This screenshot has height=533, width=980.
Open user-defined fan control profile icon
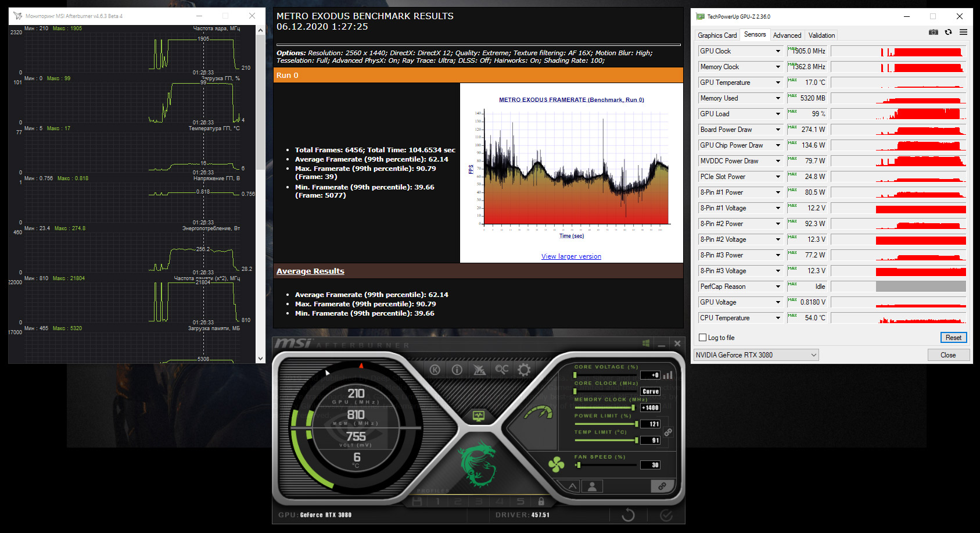click(x=593, y=487)
